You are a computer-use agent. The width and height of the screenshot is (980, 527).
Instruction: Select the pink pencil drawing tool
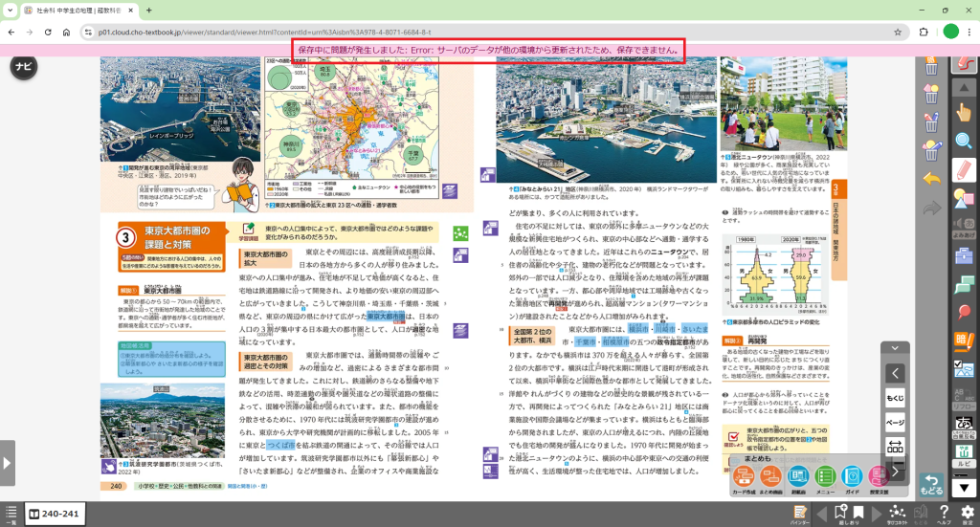click(964, 170)
